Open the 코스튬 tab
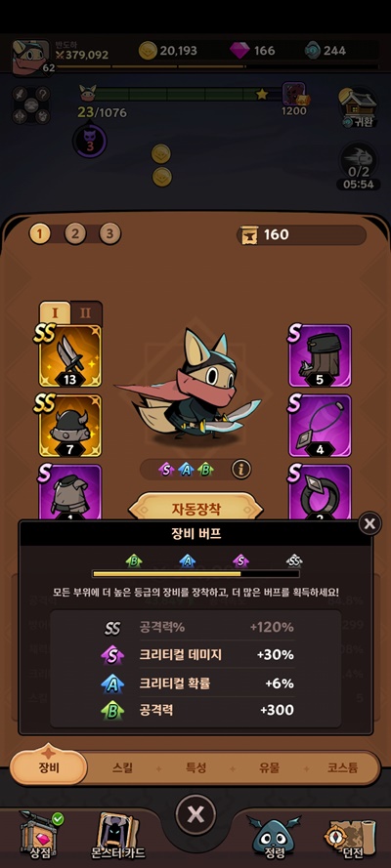 (x=342, y=767)
